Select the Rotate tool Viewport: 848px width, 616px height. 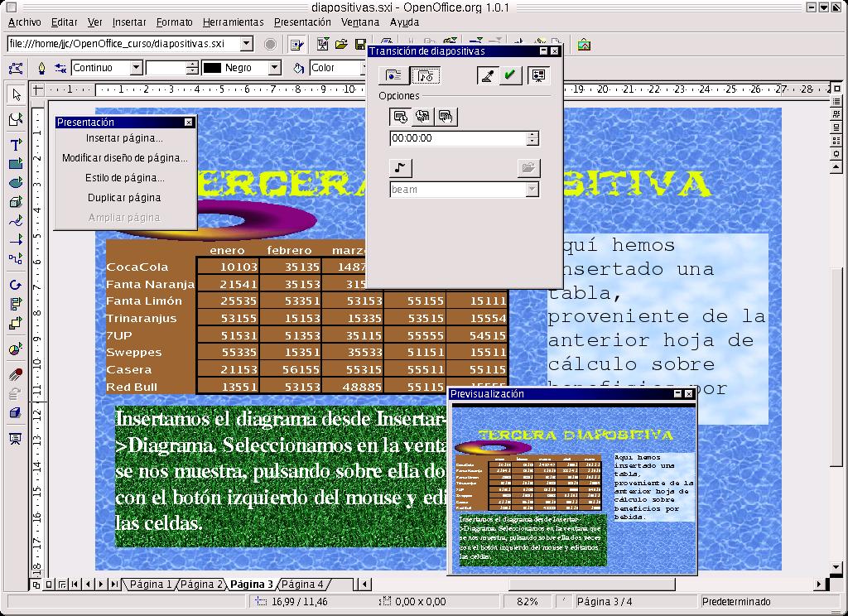16,285
